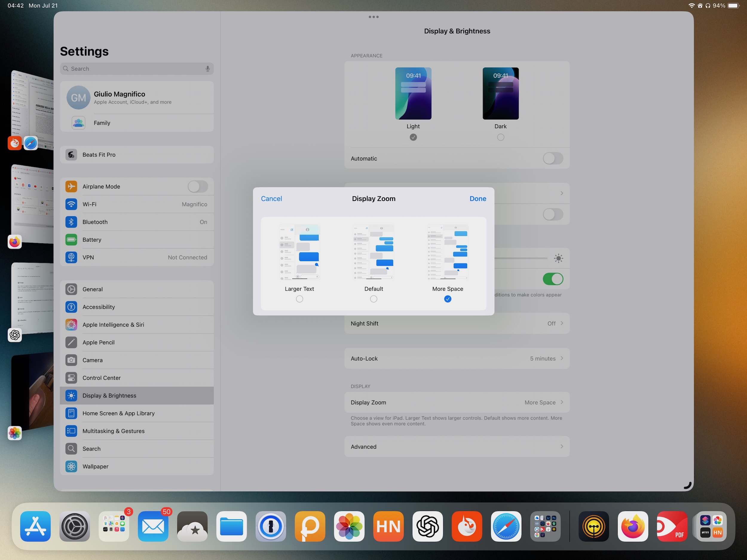Open Beats Fit Pro settings
Screen dimensions: 747x560
click(137, 155)
